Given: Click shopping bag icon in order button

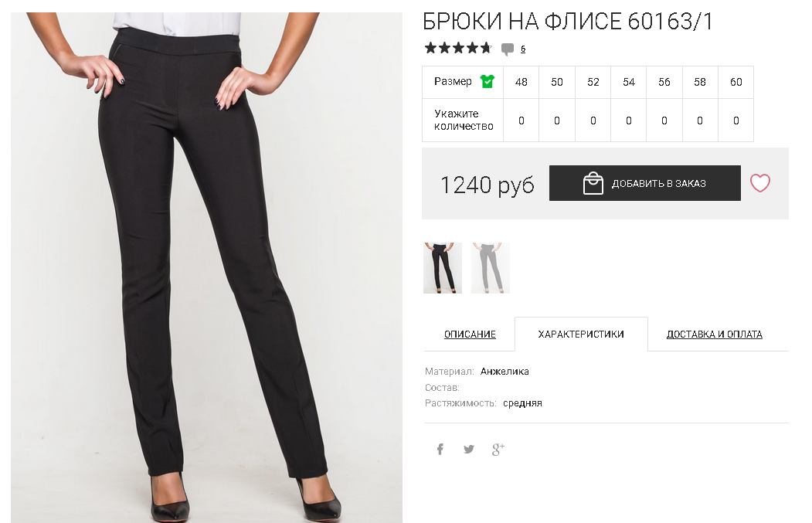Looking at the screenshot, I should tap(593, 183).
